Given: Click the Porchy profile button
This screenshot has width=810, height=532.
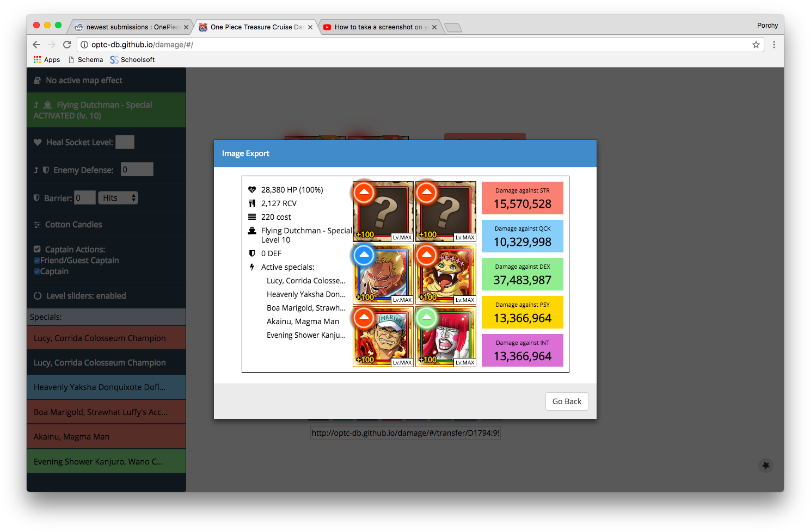Looking at the screenshot, I should point(767,26).
